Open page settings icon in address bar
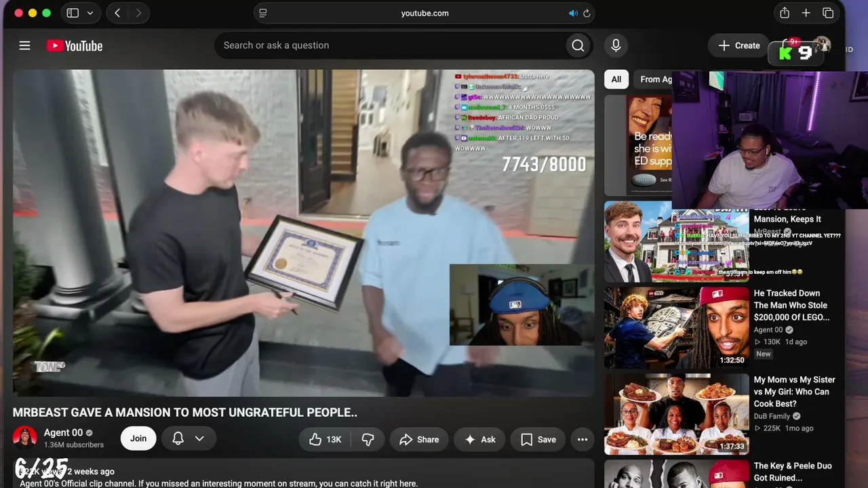Image resolution: width=868 pixels, height=488 pixels. coord(263,13)
